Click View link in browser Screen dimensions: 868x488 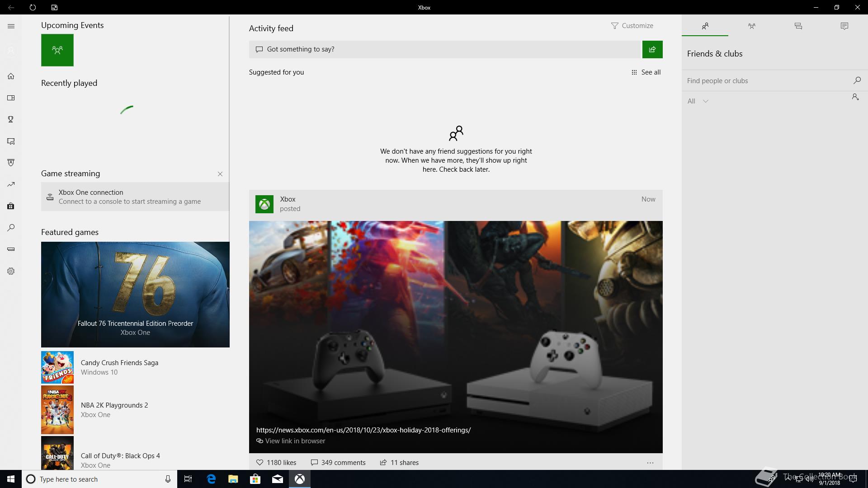point(291,441)
